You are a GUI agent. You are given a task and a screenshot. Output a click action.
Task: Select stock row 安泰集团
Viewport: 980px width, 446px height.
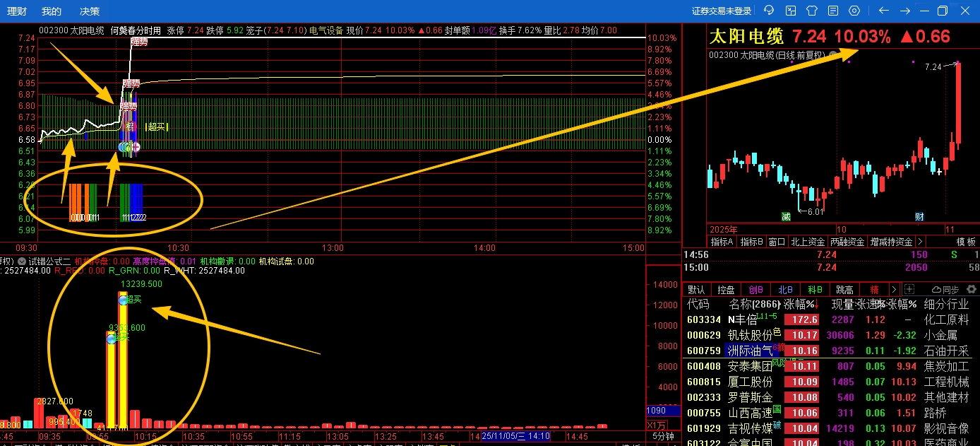point(832,367)
